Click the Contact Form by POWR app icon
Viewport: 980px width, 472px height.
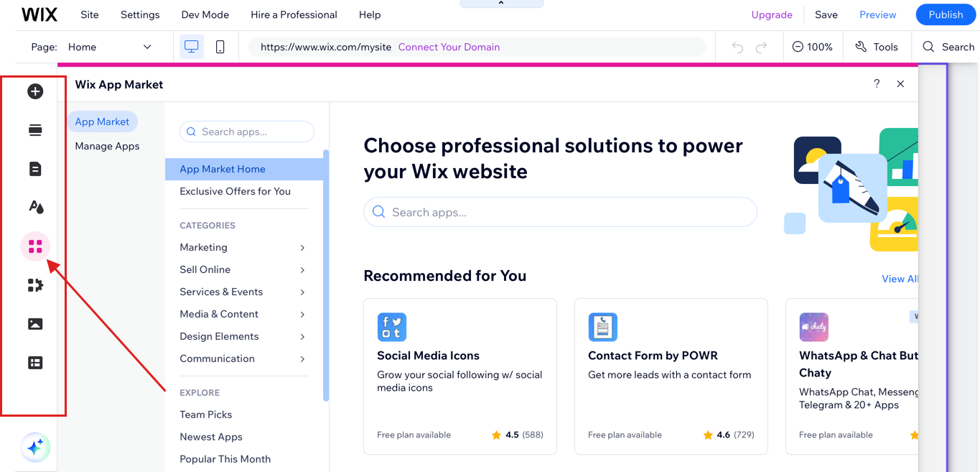pyautogui.click(x=603, y=327)
